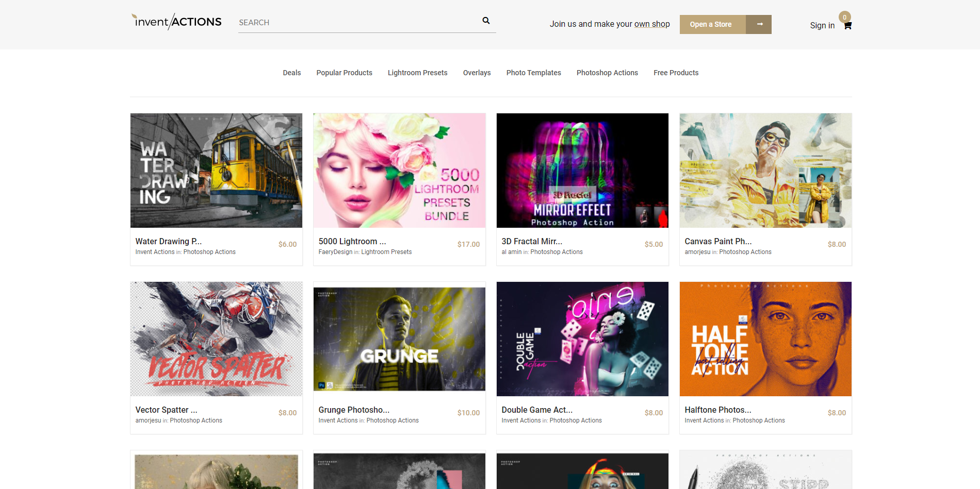This screenshot has height=489, width=980.
Task: View the Vector Spatter product thumbnail
Action: point(216,339)
